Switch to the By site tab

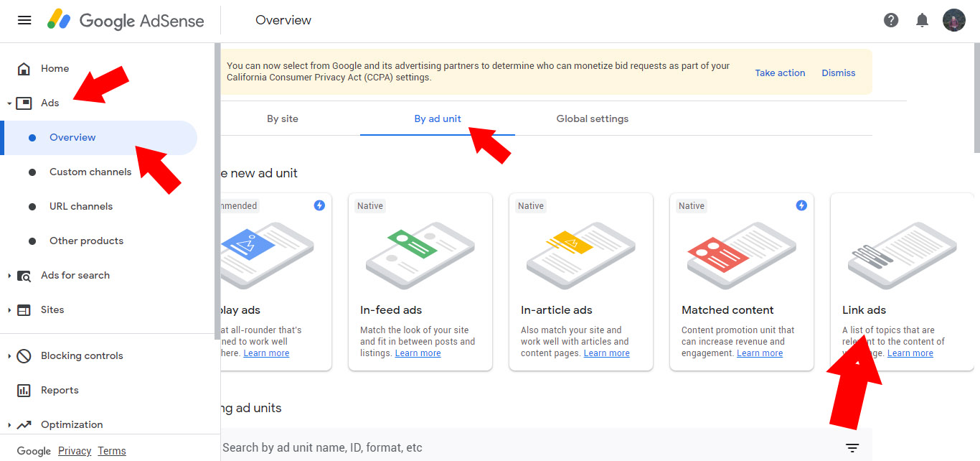[x=283, y=118]
